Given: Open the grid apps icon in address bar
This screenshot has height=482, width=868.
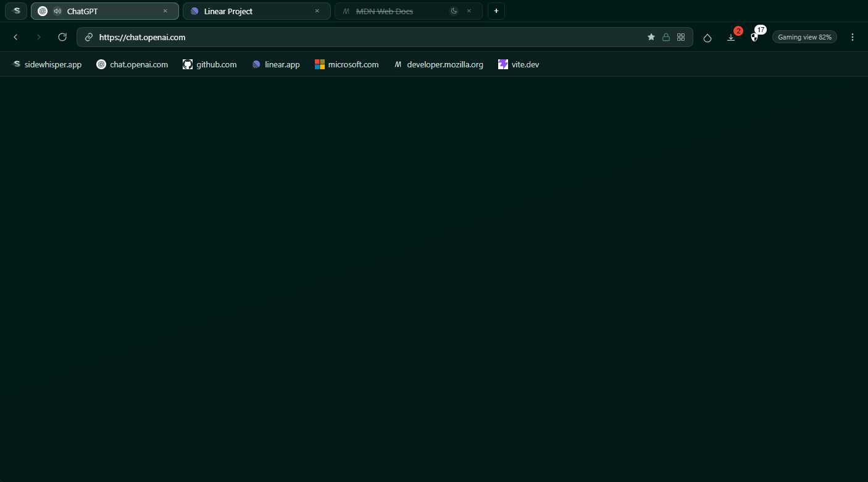Looking at the screenshot, I should pyautogui.click(x=681, y=37).
